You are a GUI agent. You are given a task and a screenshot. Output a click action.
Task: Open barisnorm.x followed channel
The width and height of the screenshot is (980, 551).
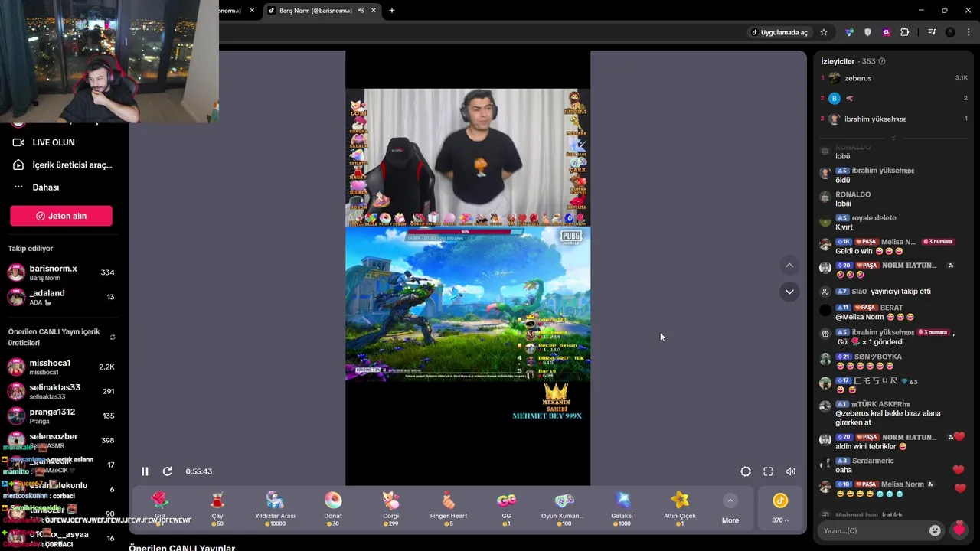[x=61, y=272]
